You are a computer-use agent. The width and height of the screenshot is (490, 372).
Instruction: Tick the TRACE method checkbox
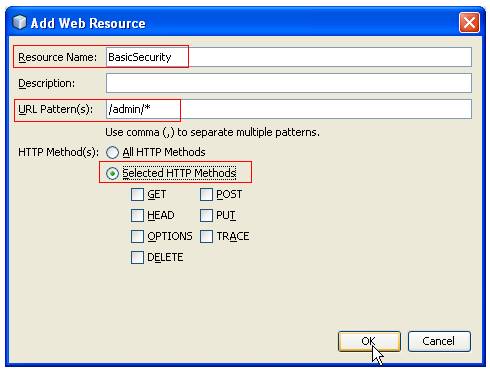[x=206, y=236]
